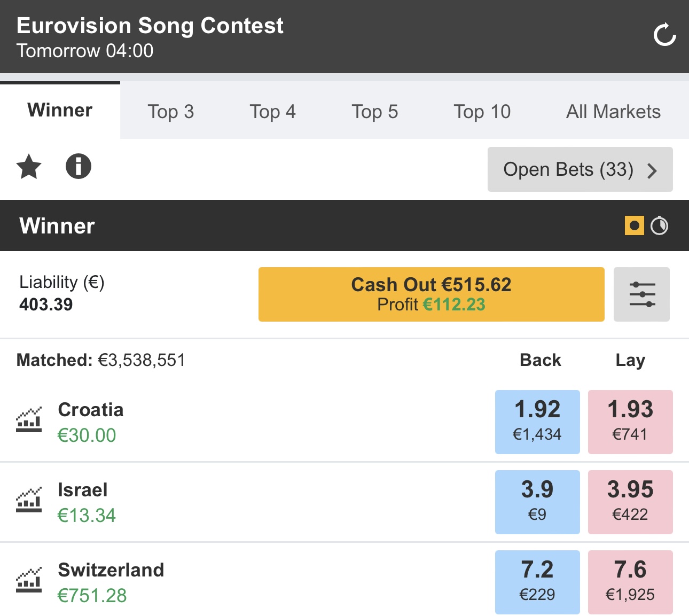This screenshot has height=616, width=689.
Task: Back Croatia at 1.92
Action: [537, 422]
